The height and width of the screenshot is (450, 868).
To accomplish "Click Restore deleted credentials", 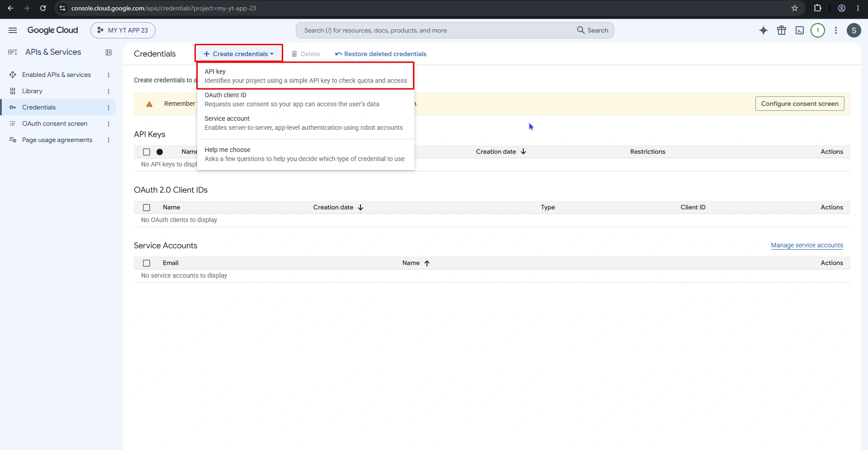I will (381, 54).
